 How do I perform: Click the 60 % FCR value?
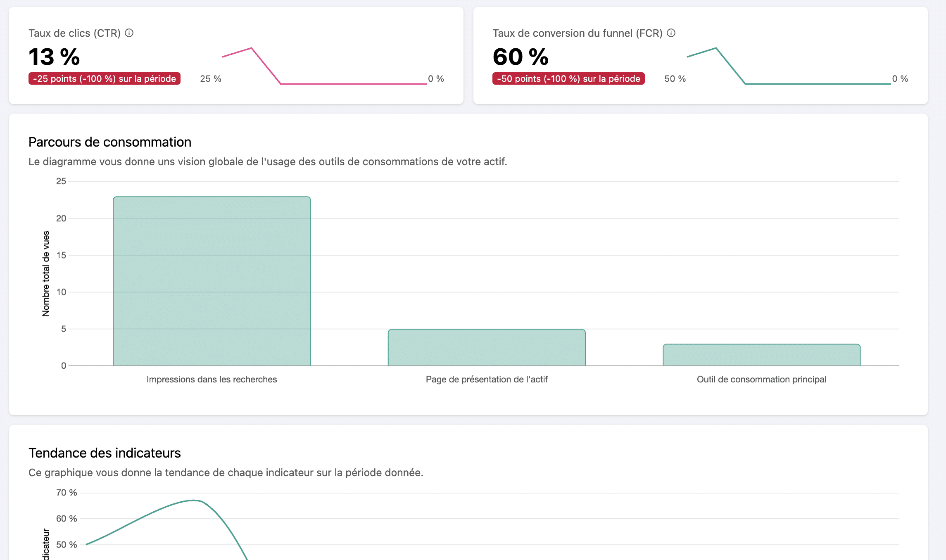click(521, 57)
